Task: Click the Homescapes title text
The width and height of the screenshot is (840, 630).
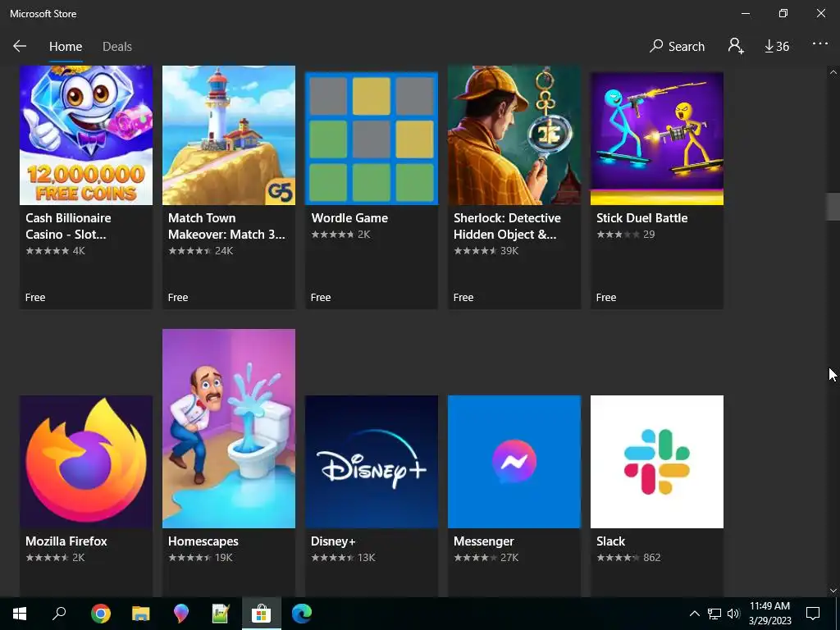Action: click(203, 541)
